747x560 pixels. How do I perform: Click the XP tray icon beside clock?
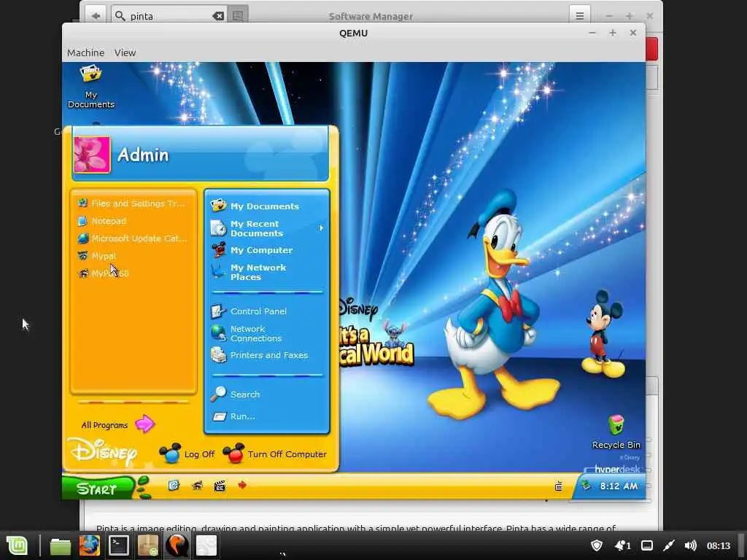point(586,485)
